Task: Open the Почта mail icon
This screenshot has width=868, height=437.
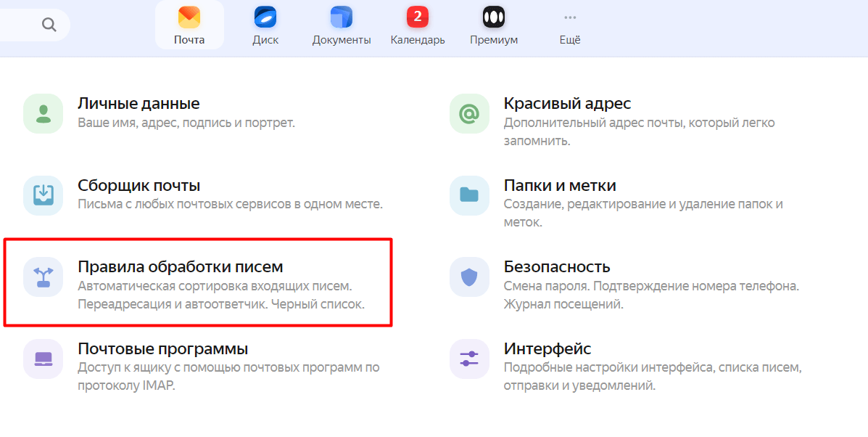Action: (x=189, y=17)
